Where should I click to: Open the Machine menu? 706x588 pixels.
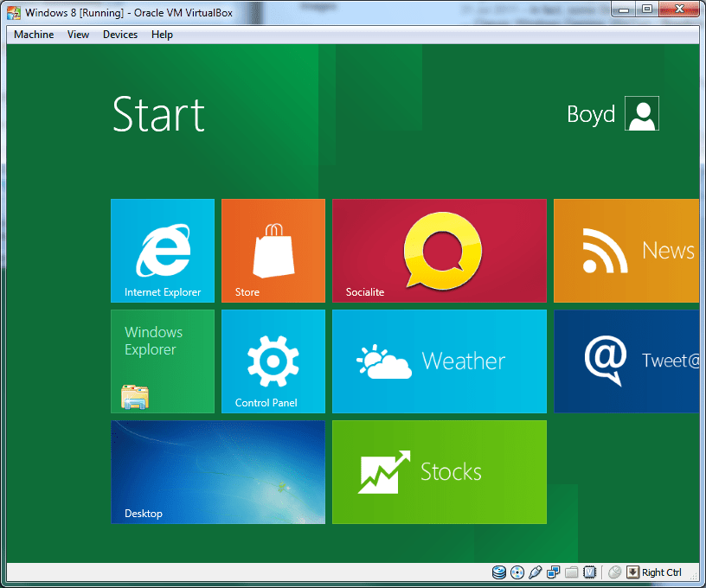pos(34,35)
